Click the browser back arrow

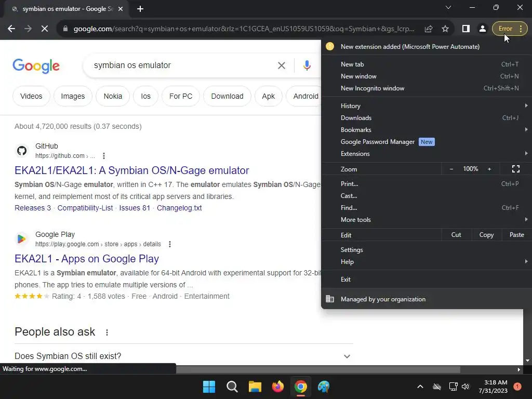click(11, 29)
